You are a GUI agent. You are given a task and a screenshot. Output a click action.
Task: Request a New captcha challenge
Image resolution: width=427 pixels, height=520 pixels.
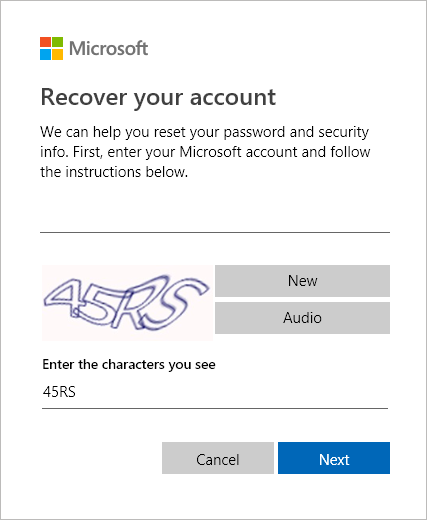pos(302,281)
